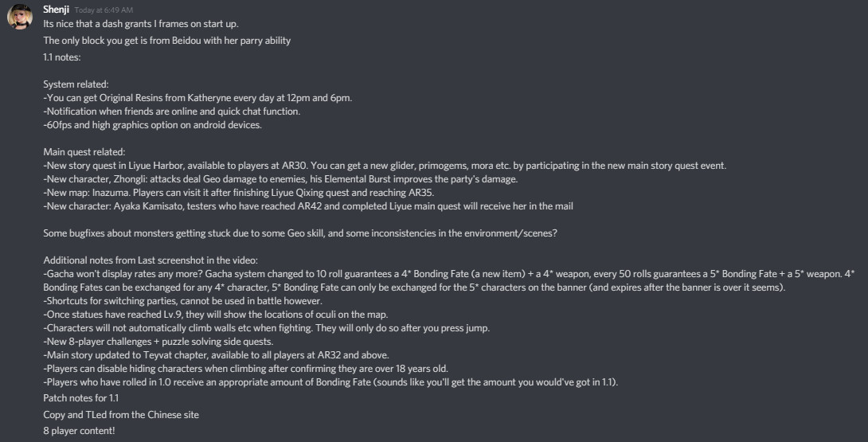This screenshot has width=868, height=442.
Task: Click the '1.1 notes:' line
Action: click(61, 57)
